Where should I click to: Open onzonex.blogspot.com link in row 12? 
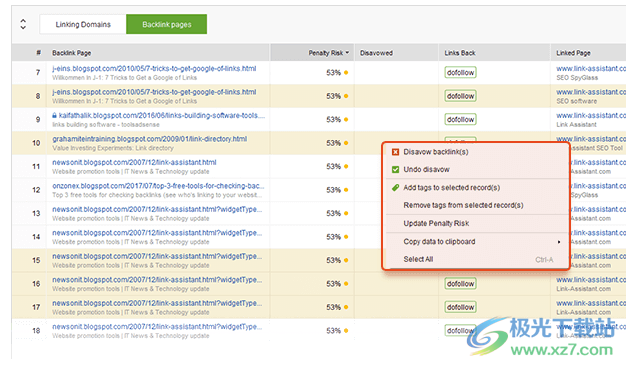click(x=158, y=186)
